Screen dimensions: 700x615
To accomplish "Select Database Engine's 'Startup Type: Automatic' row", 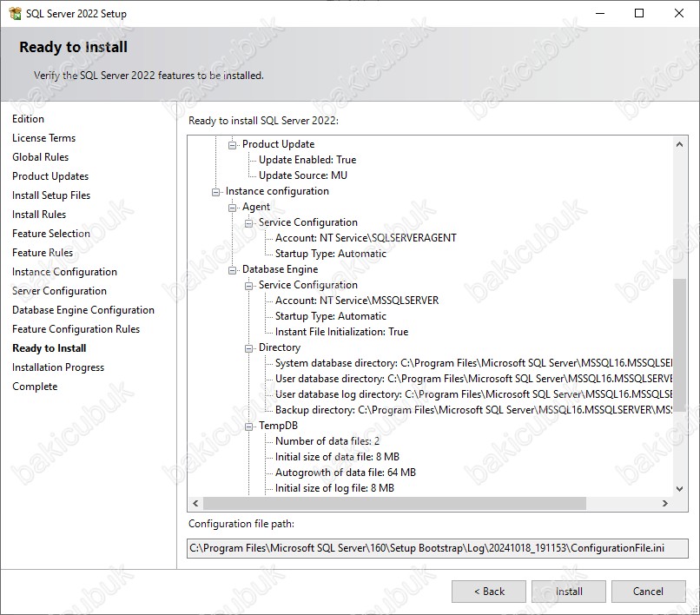I will (331, 316).
